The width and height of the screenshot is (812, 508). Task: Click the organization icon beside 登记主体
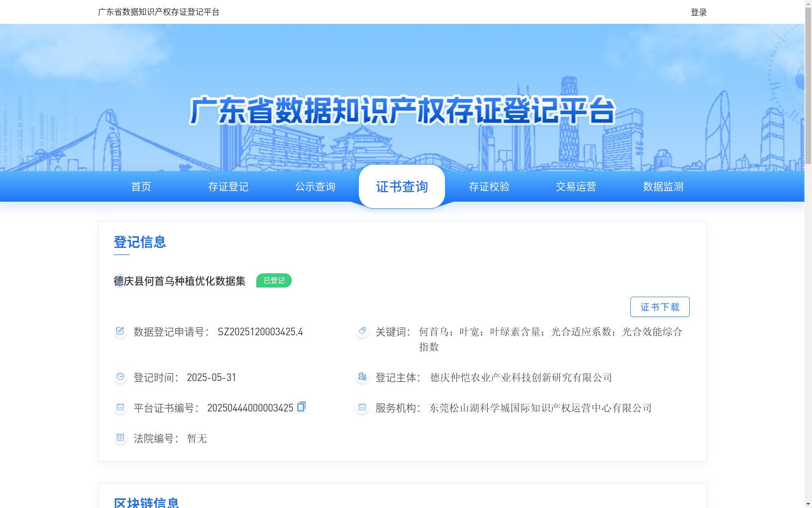click(362, 377)
